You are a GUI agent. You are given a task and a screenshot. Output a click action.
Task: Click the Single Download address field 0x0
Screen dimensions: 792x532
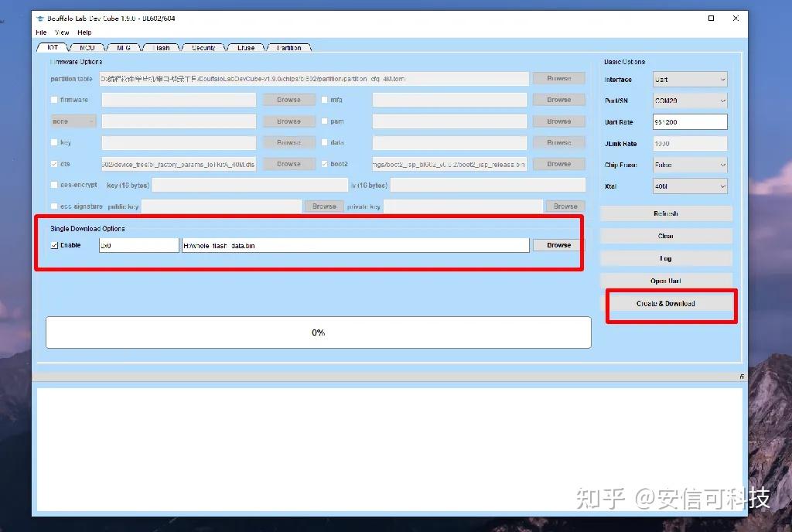(x=139, y=245)
